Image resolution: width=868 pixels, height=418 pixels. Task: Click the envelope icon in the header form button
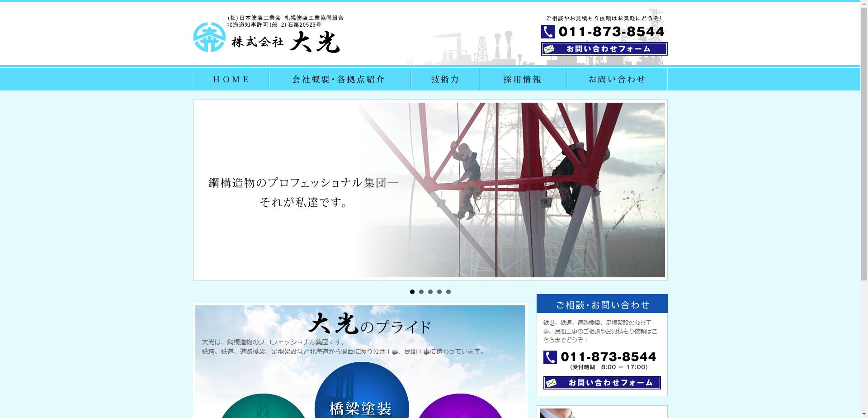549,49
